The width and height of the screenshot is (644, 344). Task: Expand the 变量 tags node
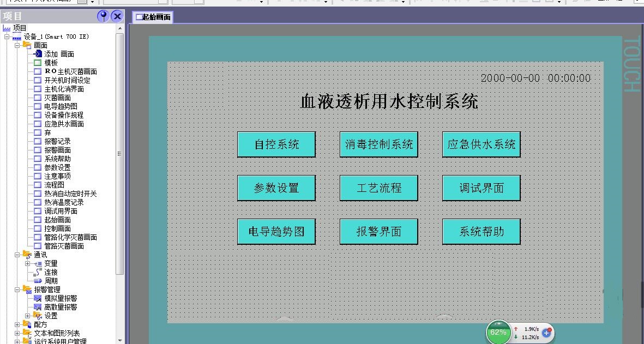(27, 263)
